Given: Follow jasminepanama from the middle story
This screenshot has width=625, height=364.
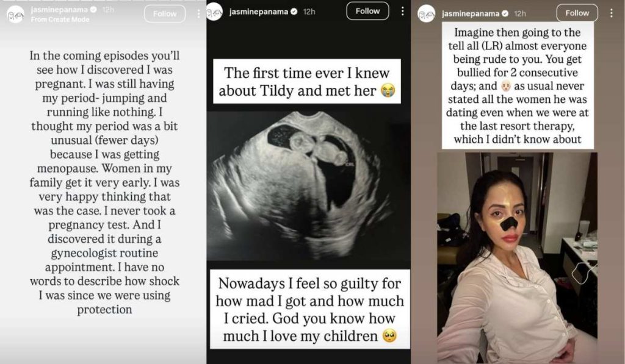Looking at the screenshot, I should [367, 11].
